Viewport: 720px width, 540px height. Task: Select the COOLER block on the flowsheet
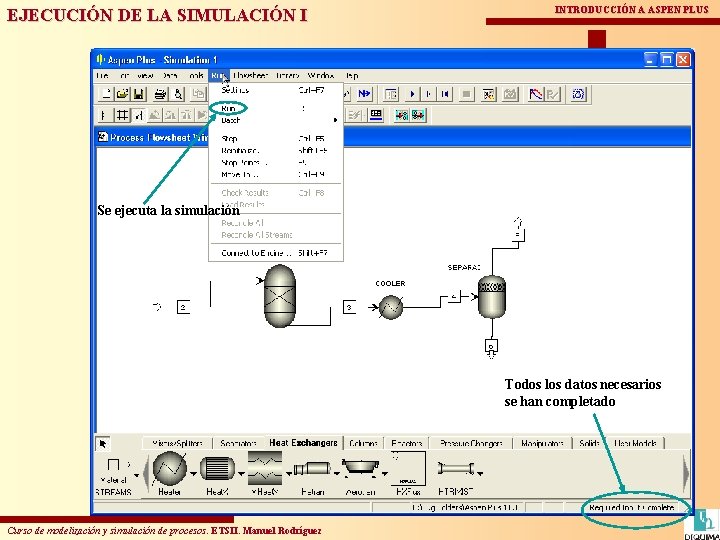(391, 307)
